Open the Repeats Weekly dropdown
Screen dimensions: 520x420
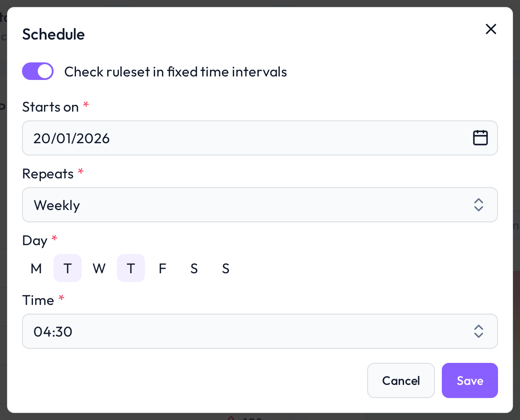(260, 205)
